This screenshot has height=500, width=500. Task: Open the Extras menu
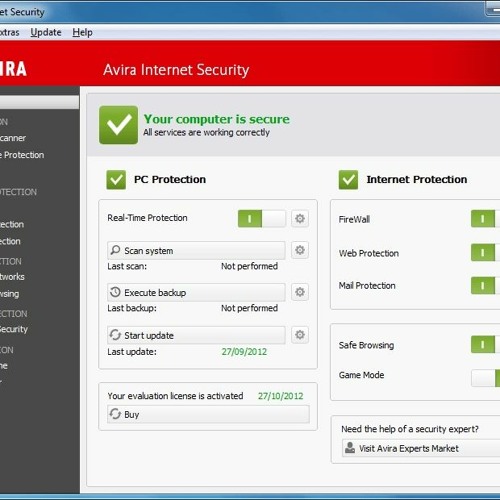pyautogui.click(x=10, y=32)
